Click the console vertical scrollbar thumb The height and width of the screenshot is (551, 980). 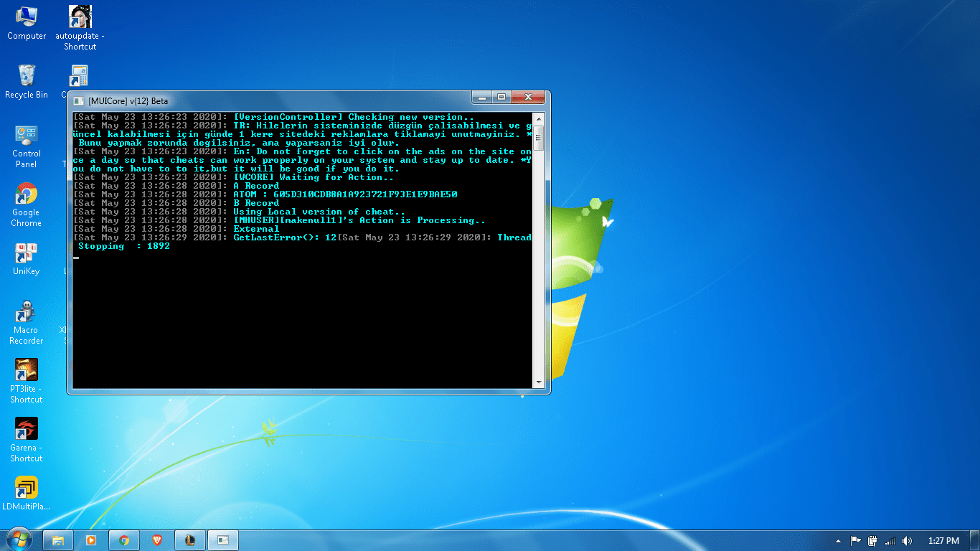(x=538, y=137)
